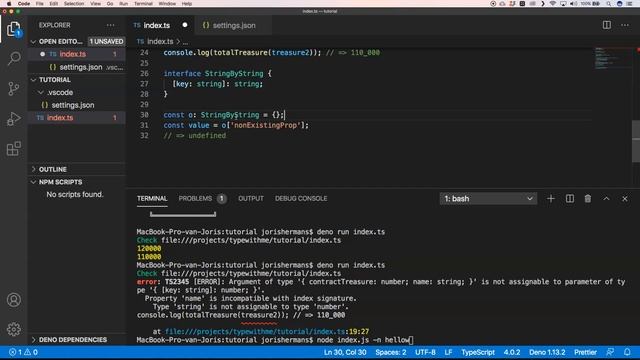
Task: Open the File menu
Action: click(40, 4)
